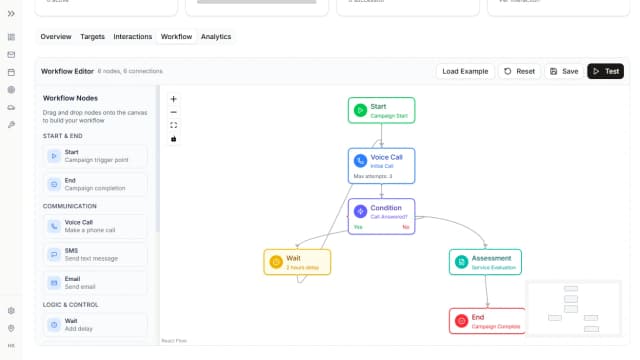This screenshot has height=360, width=640.
Task: Click the palette panel scrollbar
Action: coord(158,159)
